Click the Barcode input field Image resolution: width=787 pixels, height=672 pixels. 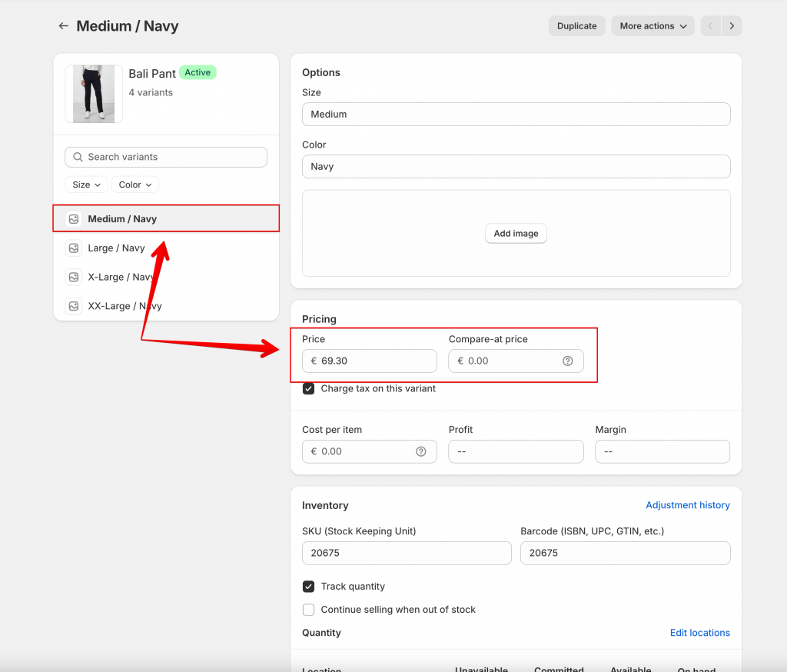pyautogui.click(x=626, y=553)
